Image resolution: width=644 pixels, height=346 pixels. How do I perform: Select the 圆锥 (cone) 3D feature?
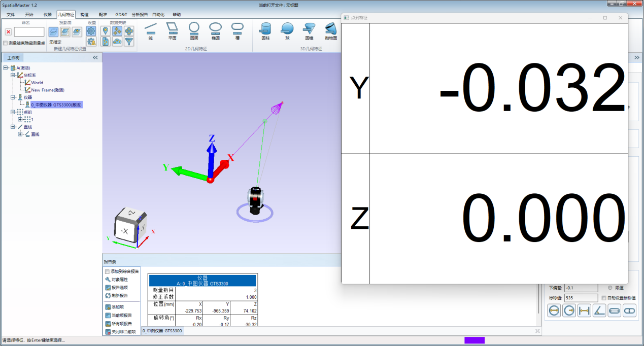(x=309, y=30)
